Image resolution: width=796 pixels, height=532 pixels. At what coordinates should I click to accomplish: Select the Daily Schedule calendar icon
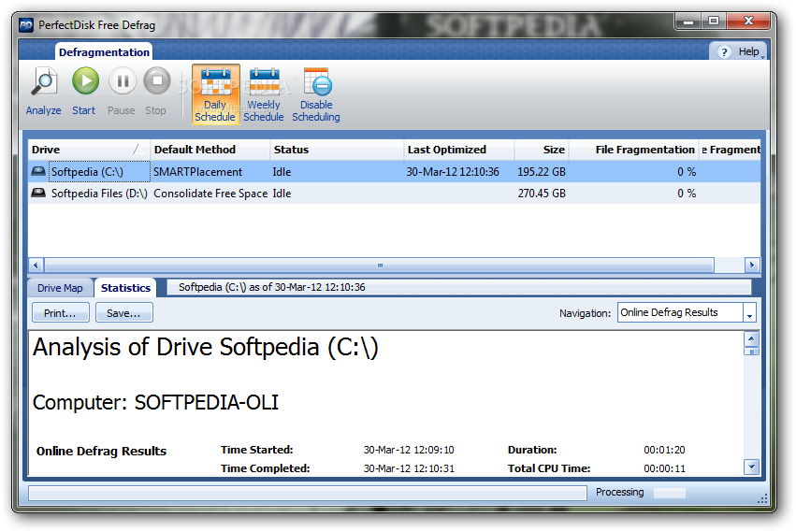tap(216, 81)
